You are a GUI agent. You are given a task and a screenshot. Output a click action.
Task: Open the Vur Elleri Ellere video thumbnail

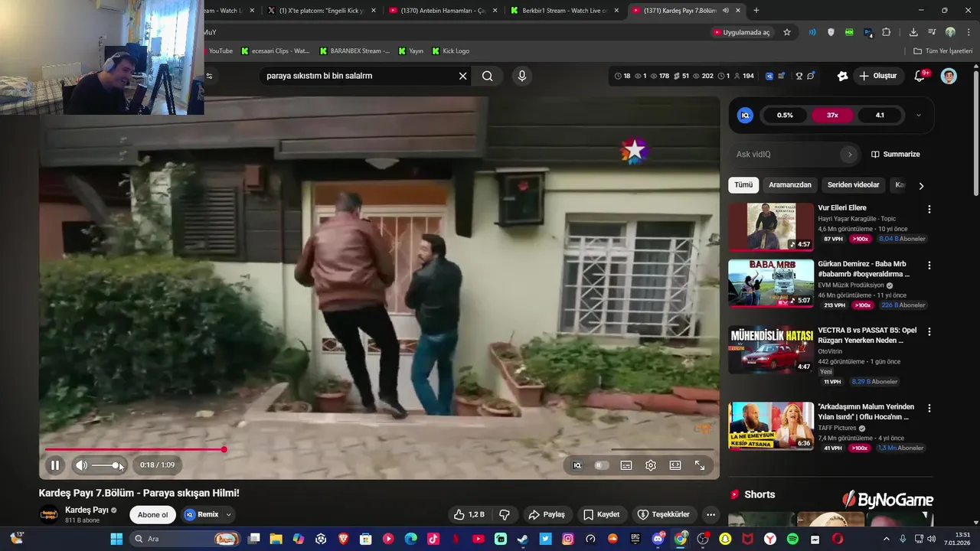point(771,227)
